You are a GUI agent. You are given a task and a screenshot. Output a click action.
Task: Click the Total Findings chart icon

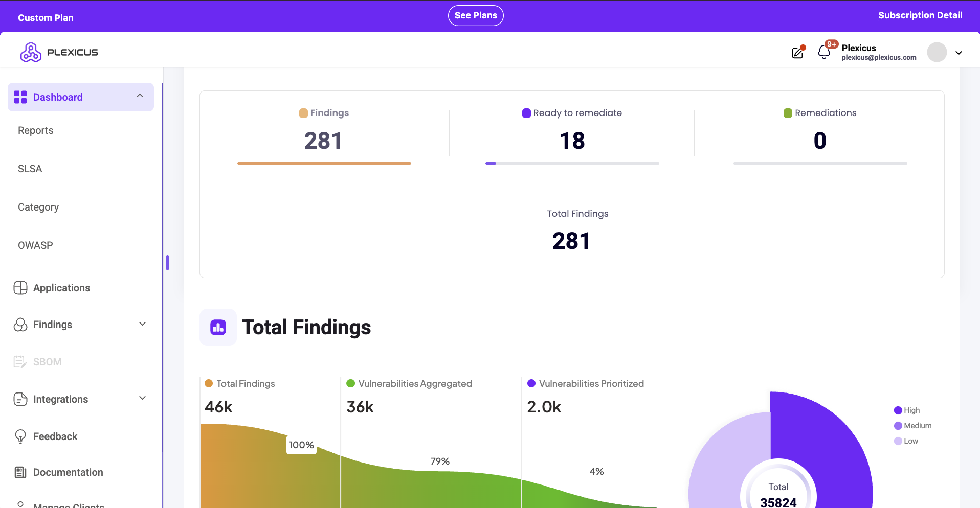218,328
